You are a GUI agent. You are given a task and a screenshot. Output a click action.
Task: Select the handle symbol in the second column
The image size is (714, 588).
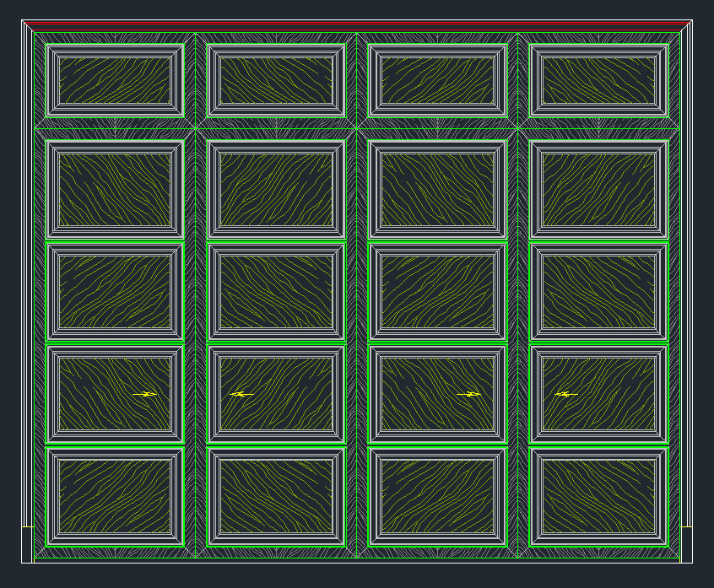[x=241, y=394]
